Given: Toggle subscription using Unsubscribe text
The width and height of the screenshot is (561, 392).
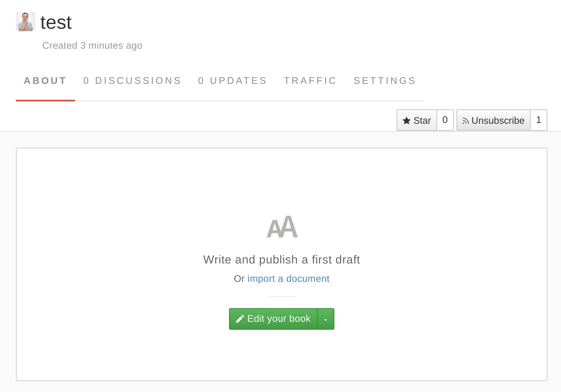Looking at the screenshot, I should [x=498, y=121].
